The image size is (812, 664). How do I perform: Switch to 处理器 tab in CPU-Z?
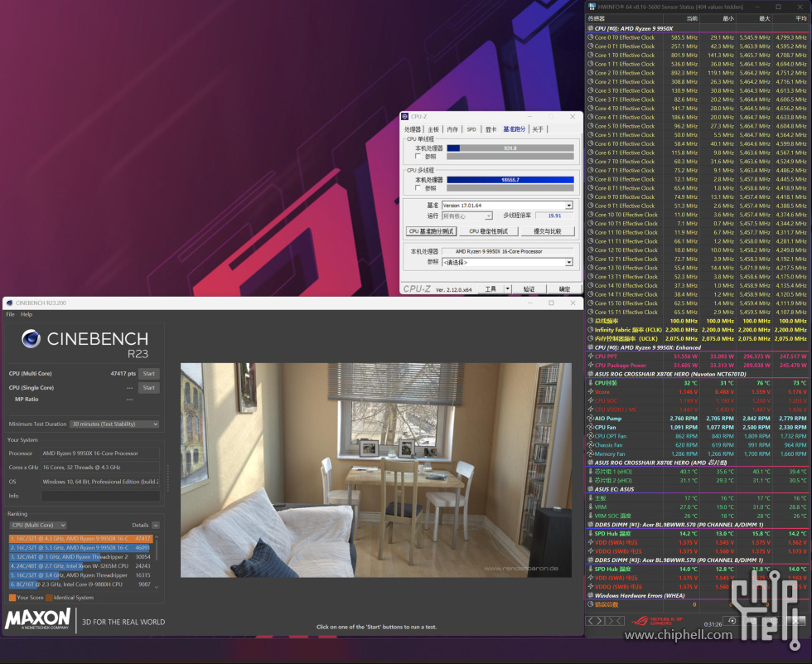click(413, 129)
